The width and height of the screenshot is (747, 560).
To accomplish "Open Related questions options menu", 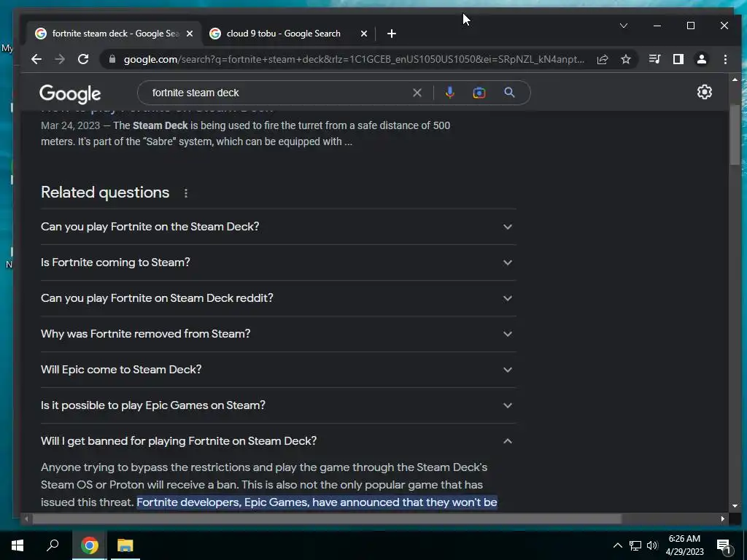I will [x=186, y=192].
